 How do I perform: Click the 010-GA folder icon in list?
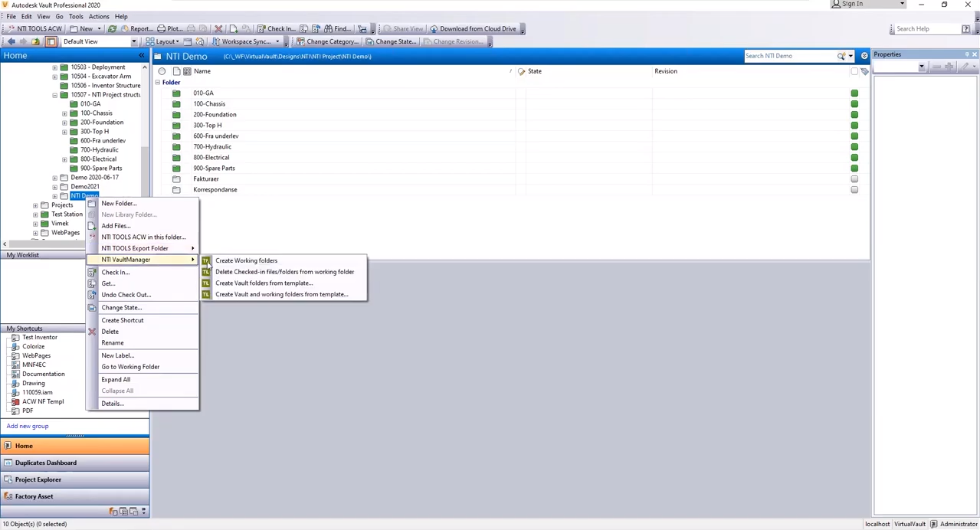pyautogui.click(x=176, y=93)
